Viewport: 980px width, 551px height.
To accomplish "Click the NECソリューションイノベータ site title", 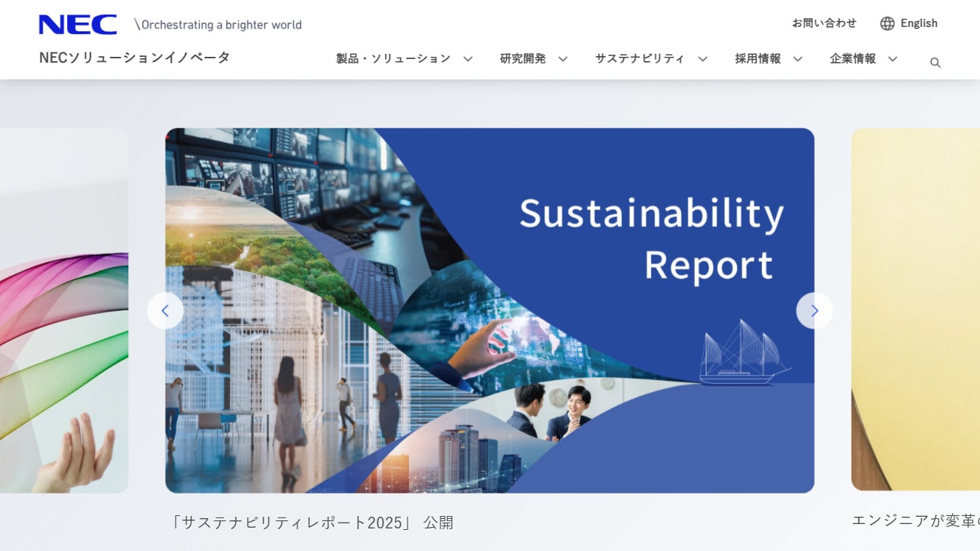I will pyautogui.click(x=135, y=57).
